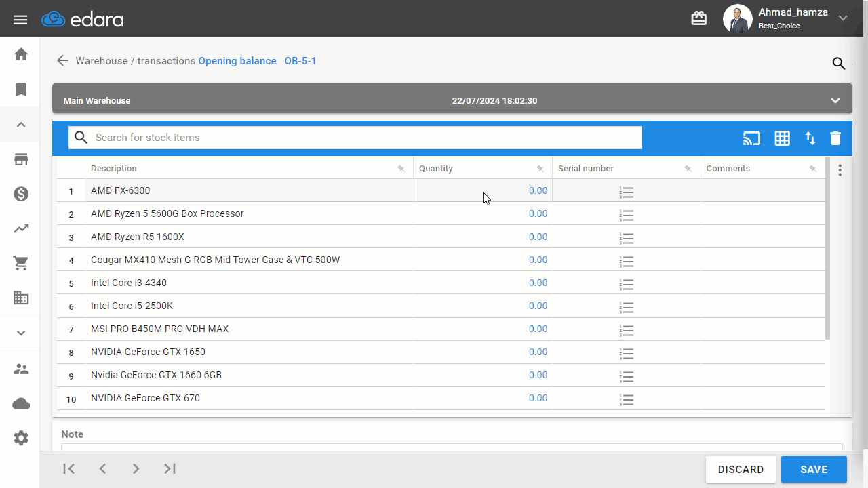This screenshot has height=488, width=868.
Task: Open the building company sidebar icon
Action: (x=21, y=298)
